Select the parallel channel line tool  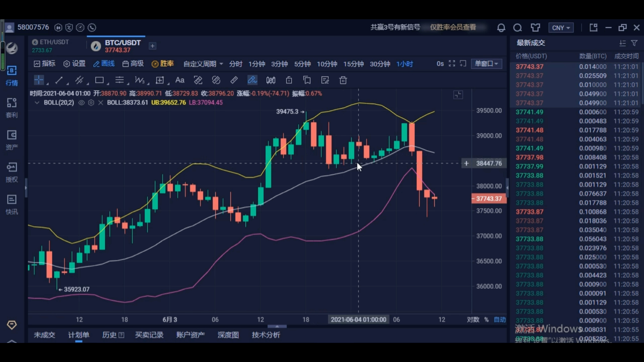point(79,80)
